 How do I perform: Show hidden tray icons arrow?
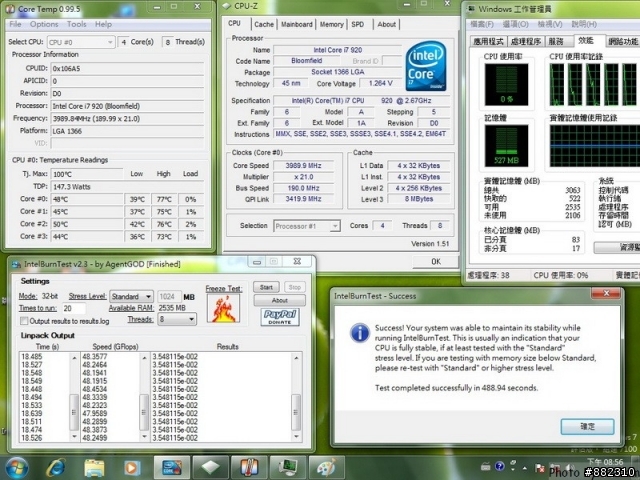pyautogui.click(x=524, y=468)
